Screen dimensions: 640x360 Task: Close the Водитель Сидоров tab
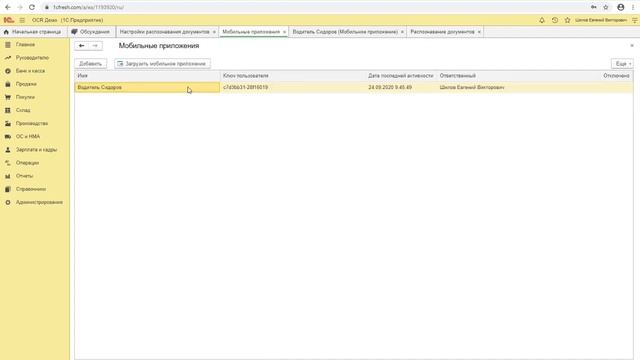click(402, 32)
